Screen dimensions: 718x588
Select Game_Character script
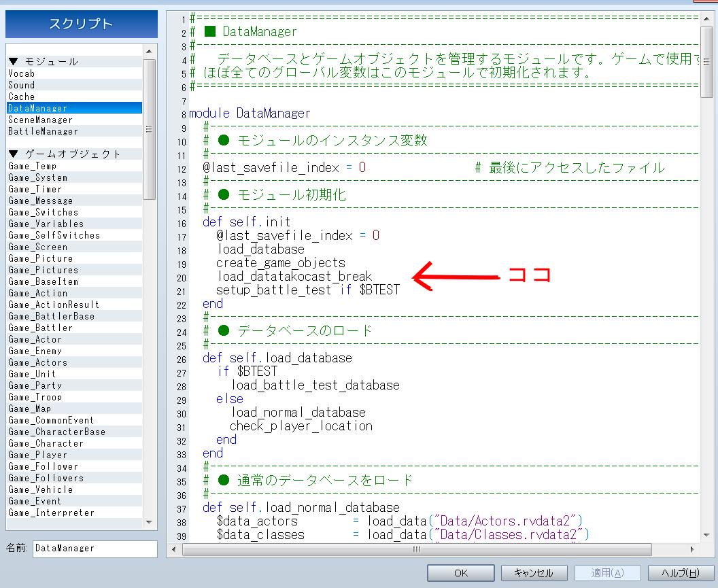pyautogui.click(x=75, y=443)
